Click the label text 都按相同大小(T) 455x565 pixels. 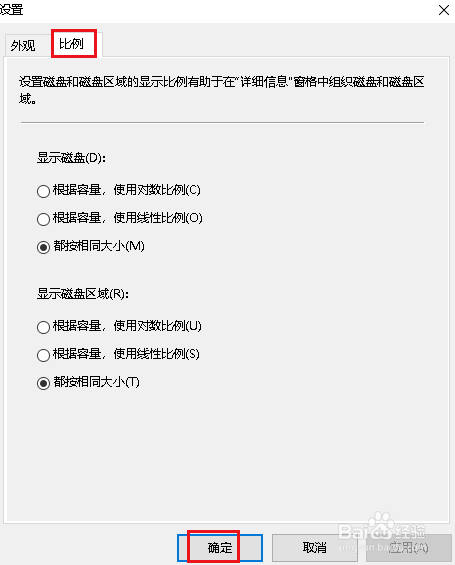(x=96, y=382)
